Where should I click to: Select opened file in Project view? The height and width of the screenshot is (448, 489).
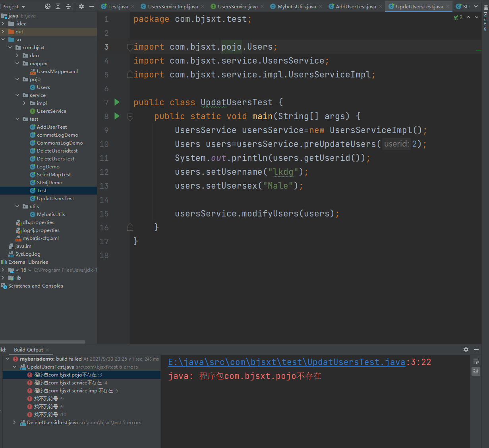coord(48,6)
